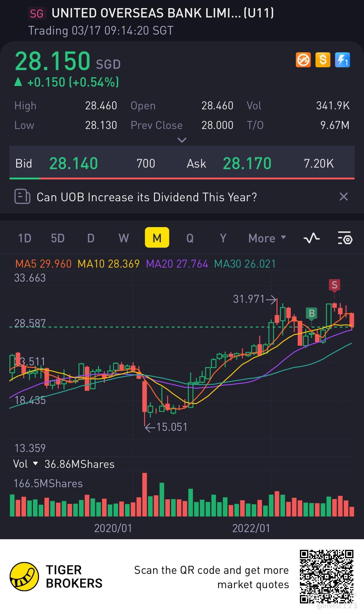Tap the Bid price 28.140
This screenshot has width=364, height=614.
[74, 163]
